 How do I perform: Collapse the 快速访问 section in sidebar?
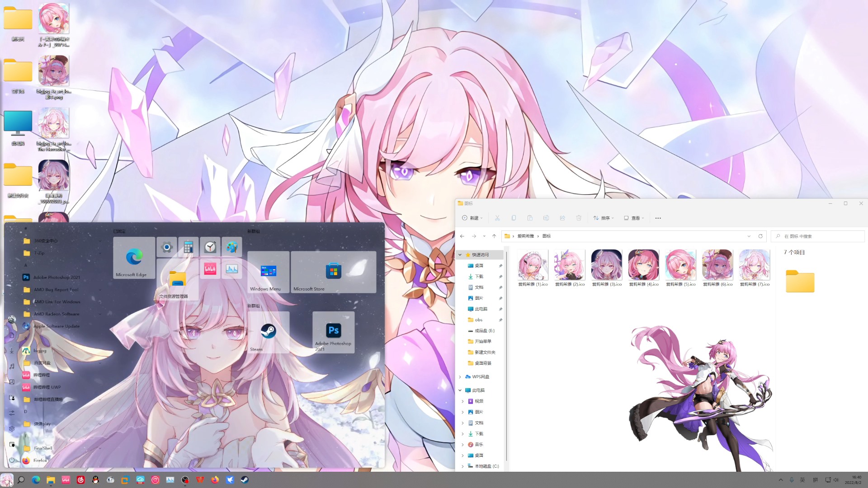click(x=460, y=255)
